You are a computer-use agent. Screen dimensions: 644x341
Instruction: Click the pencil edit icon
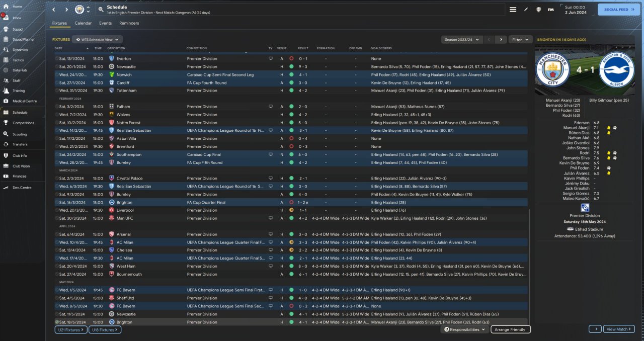(526, 10)
